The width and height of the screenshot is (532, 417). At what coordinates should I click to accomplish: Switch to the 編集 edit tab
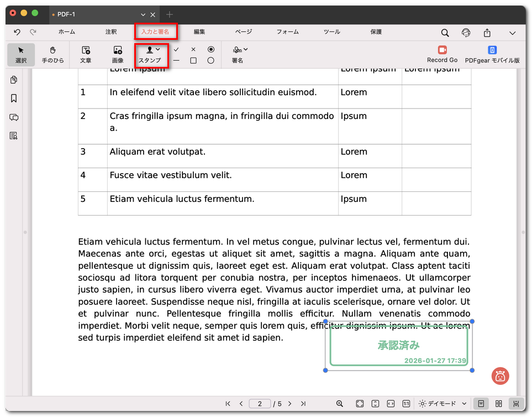199,32
